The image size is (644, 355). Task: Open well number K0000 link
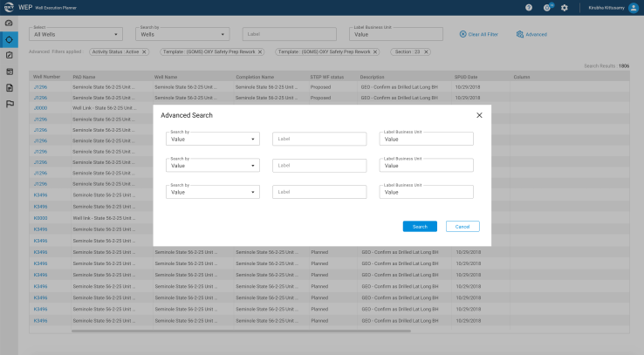tap(40, 218)
